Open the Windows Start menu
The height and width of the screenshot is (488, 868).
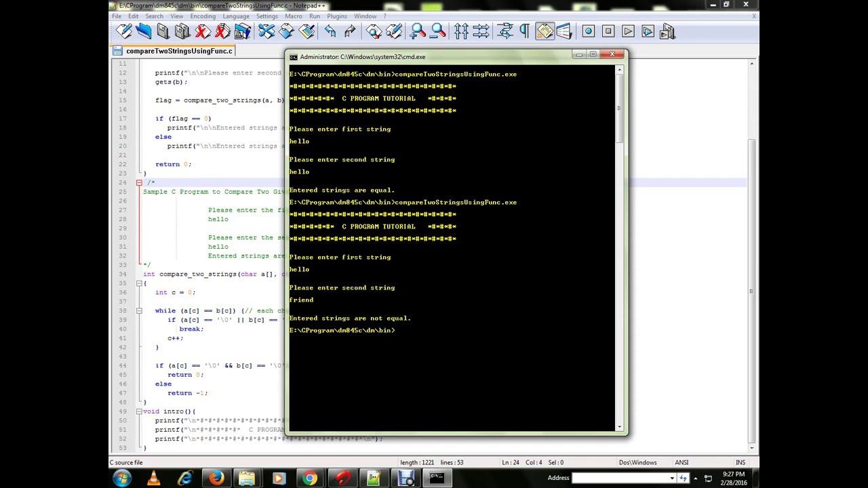pyautogui.click(x=122, y=479)
